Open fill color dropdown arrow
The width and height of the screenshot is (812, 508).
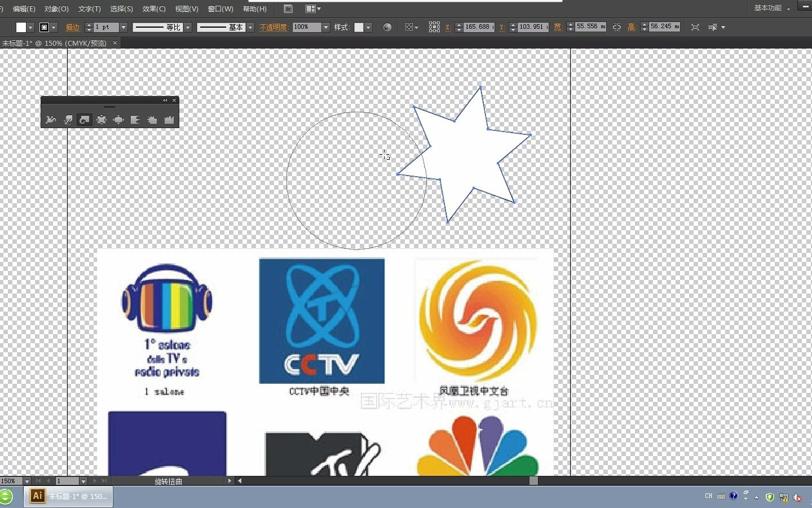click(x=30, y=27)
